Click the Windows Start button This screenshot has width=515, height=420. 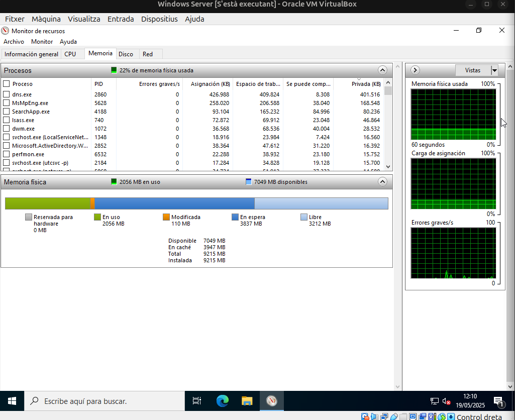point(12,401)
